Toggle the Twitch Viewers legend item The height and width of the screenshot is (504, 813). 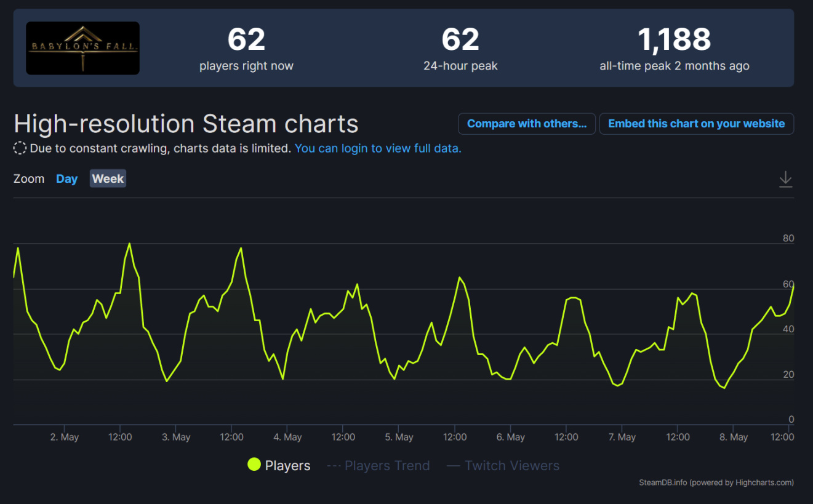pyautogui.click(x=503, y=466)
